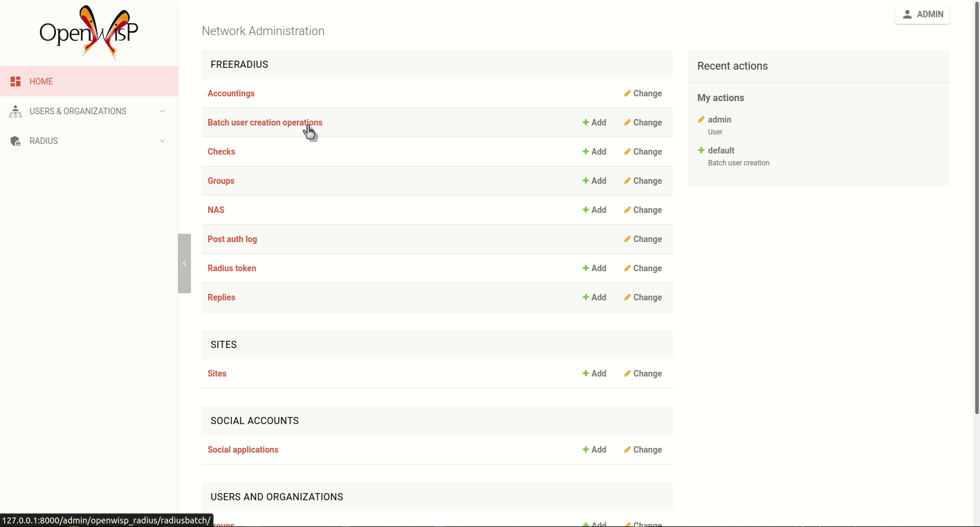Image resolution: width=980 pixels, height=527 pixels.
Task: Click Change in the Batch user creation row
Action: tap(643, 123)
